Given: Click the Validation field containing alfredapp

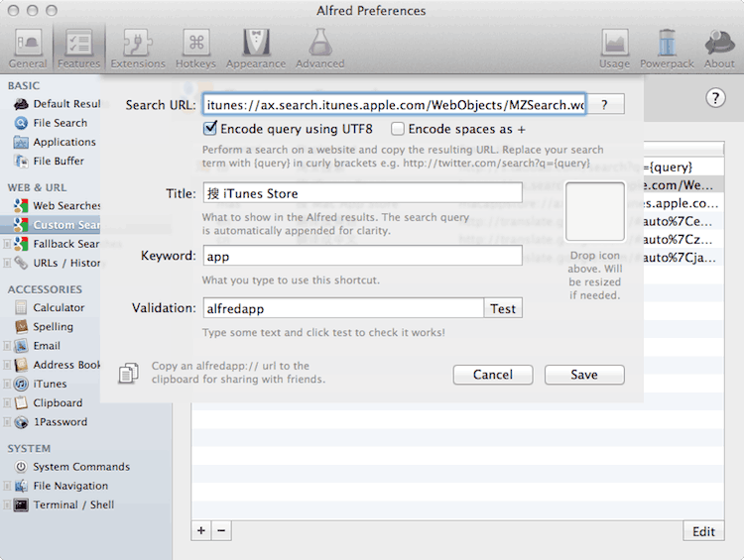Looking at the screenshot, I should point(343,308).
